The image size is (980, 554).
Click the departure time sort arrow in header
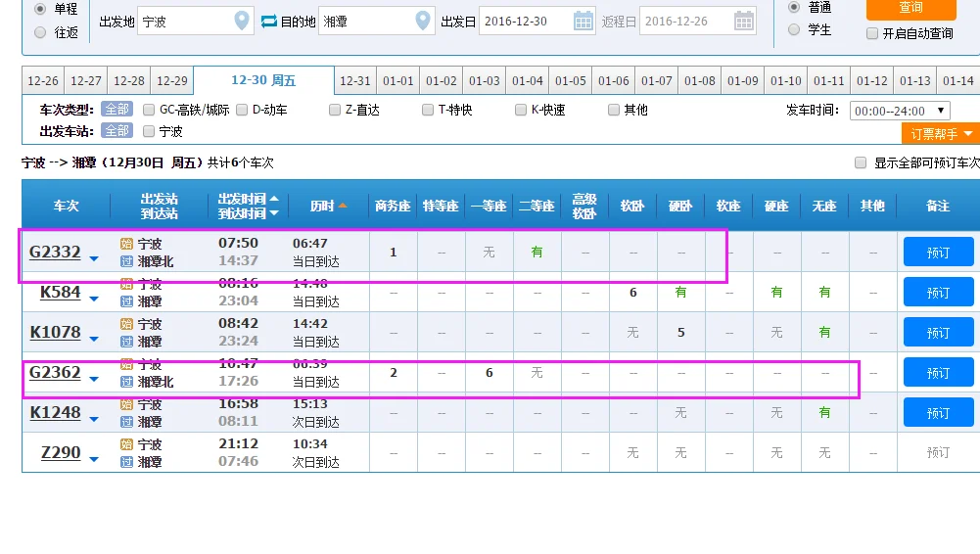(x=274, y=199)
